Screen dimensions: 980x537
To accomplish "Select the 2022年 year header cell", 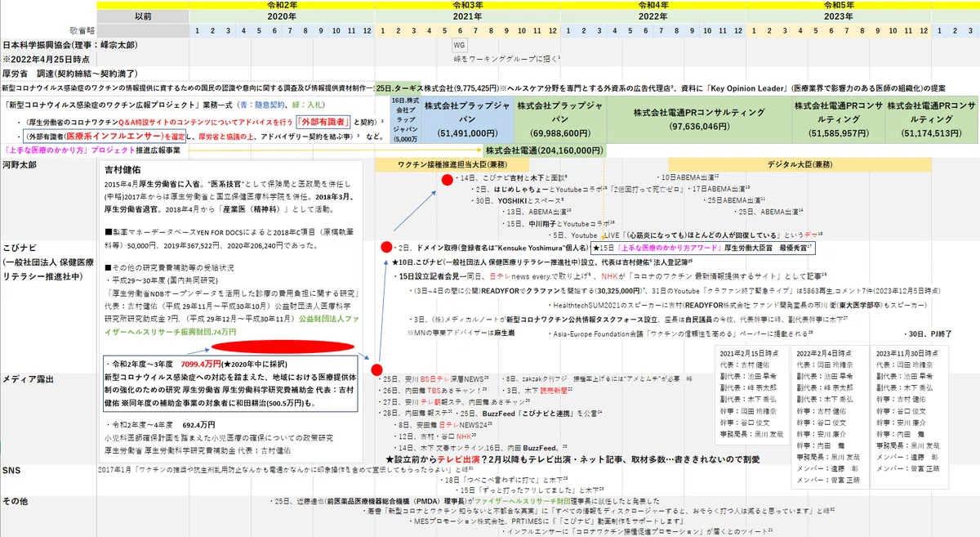I will [x=653, y=16].
